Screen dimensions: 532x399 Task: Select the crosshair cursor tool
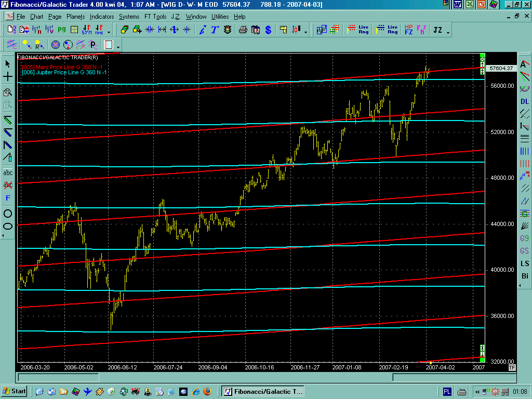coord(8,77)
